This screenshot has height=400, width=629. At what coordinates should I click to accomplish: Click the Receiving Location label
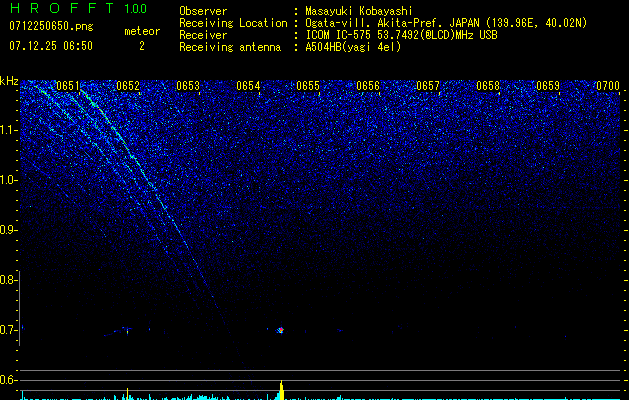[233, 23]
